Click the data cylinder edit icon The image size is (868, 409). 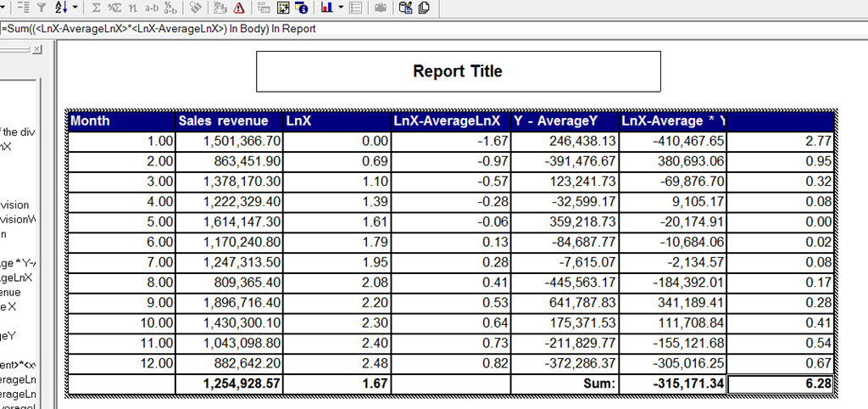click(405, 8)
